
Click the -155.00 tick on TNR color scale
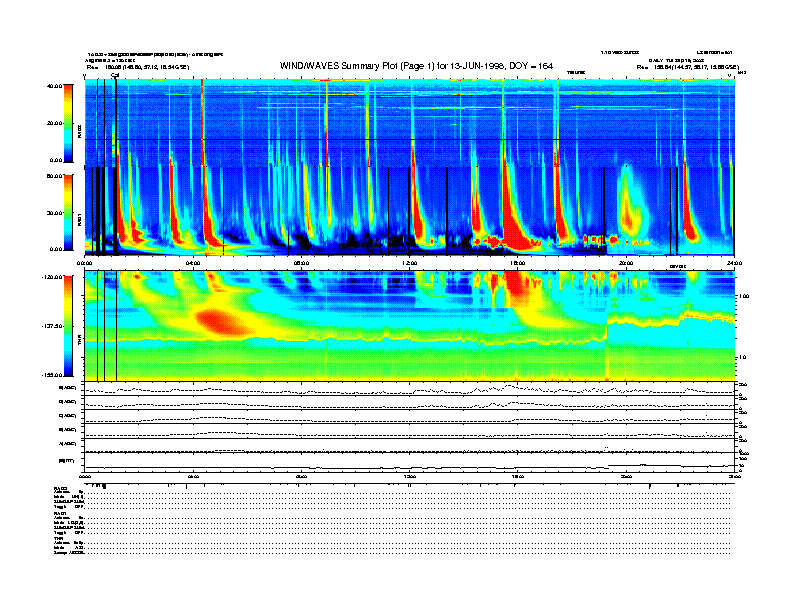(52, 375)
